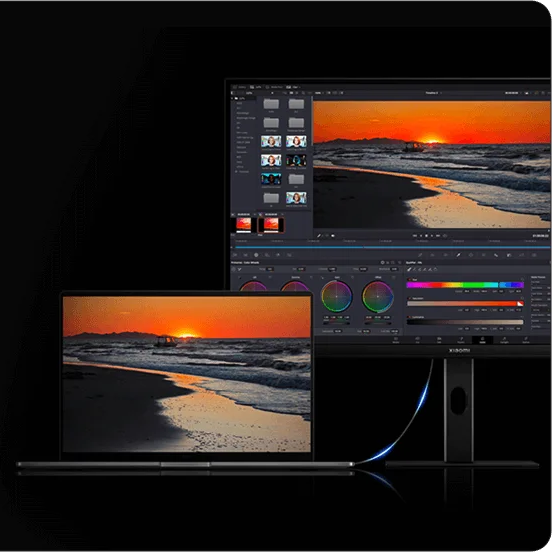
Task: Open the second folder in top row
Action: [296, 104]
